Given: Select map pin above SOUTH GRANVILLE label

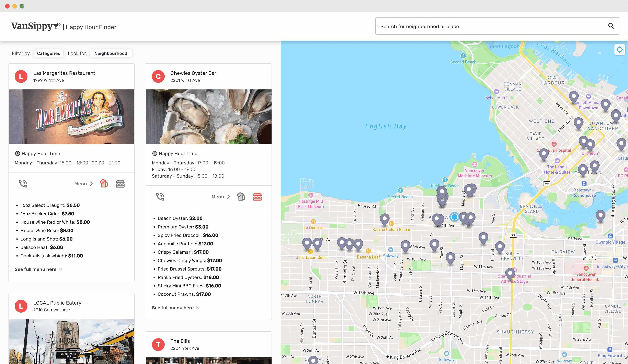Looking at the screenshot, I should (500, 248).
